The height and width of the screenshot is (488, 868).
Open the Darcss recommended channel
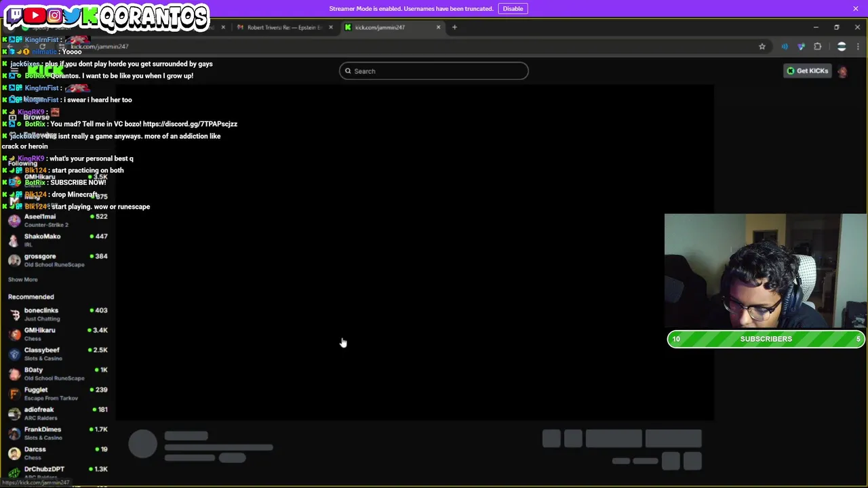(x=58, y=453)
